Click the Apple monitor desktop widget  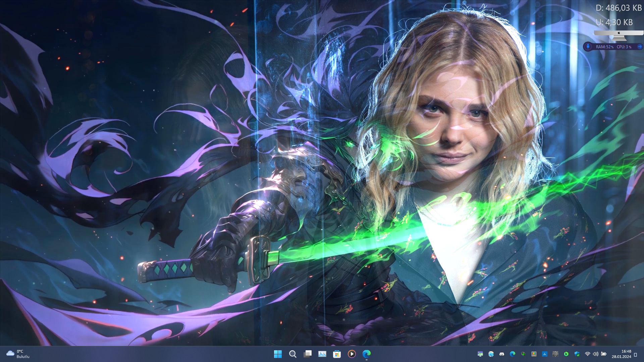pyautogui.click(x=619, y=36)
